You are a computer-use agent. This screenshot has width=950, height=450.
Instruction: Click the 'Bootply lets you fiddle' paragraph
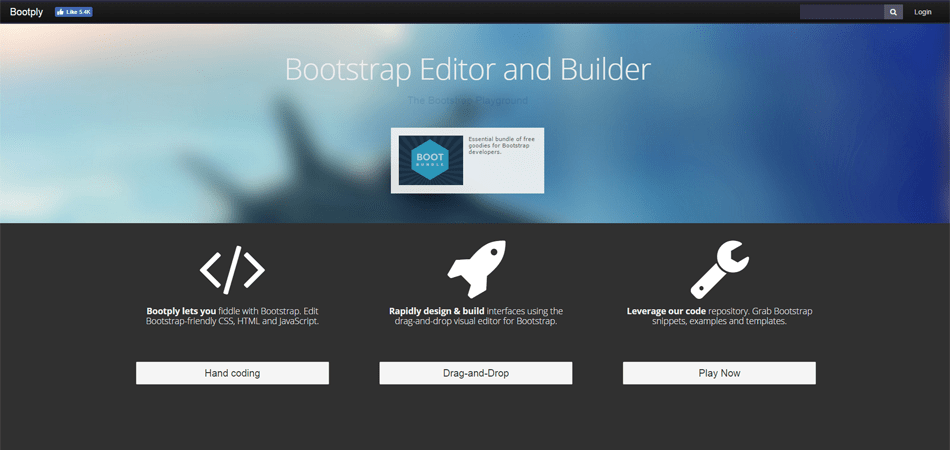232,316
